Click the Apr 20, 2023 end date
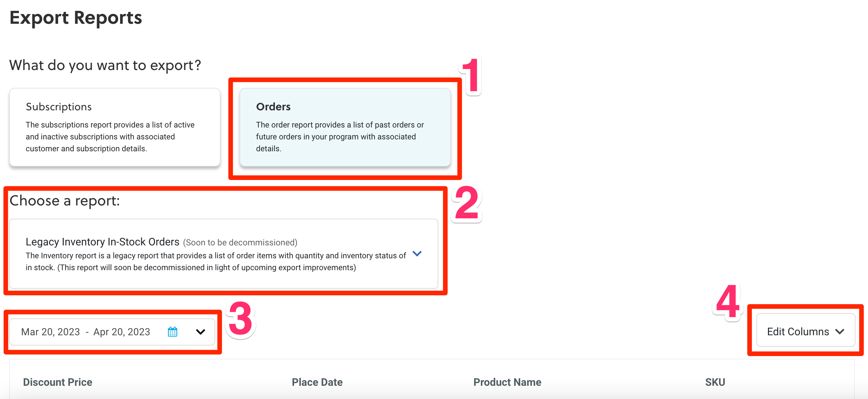Viewport: 868px width, 399px height. [x=122, y=332]
